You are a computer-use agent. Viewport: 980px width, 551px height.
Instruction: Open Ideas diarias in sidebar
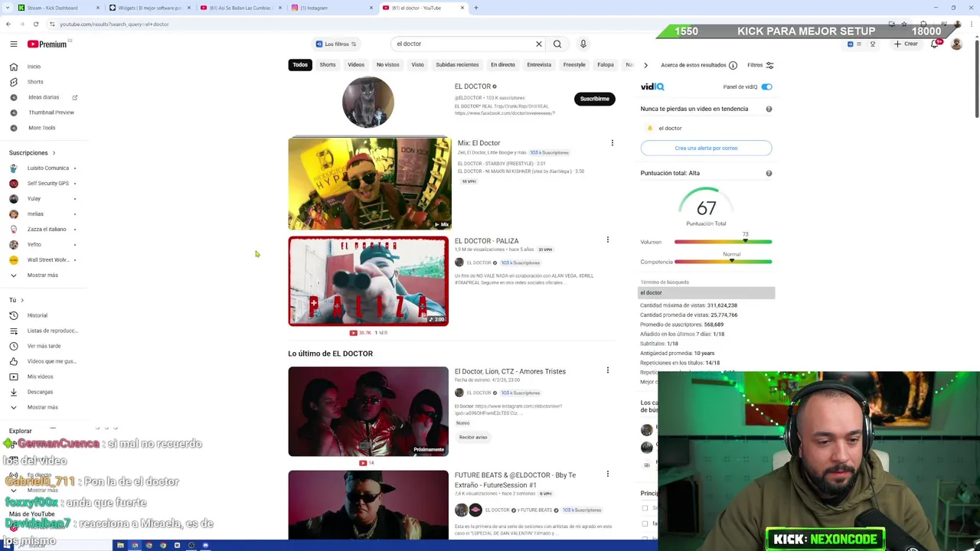(x=44, y=97)
